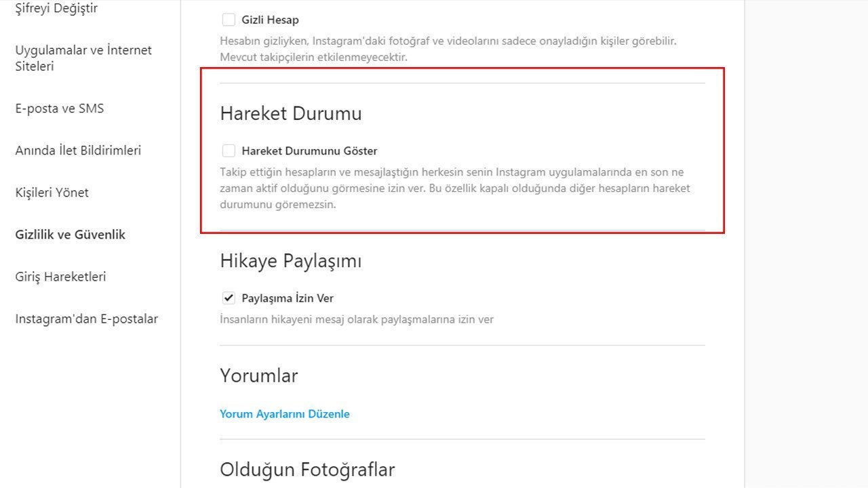Uncheck the Paylaşıma İzin Ver checkbox

coord(229,298)
